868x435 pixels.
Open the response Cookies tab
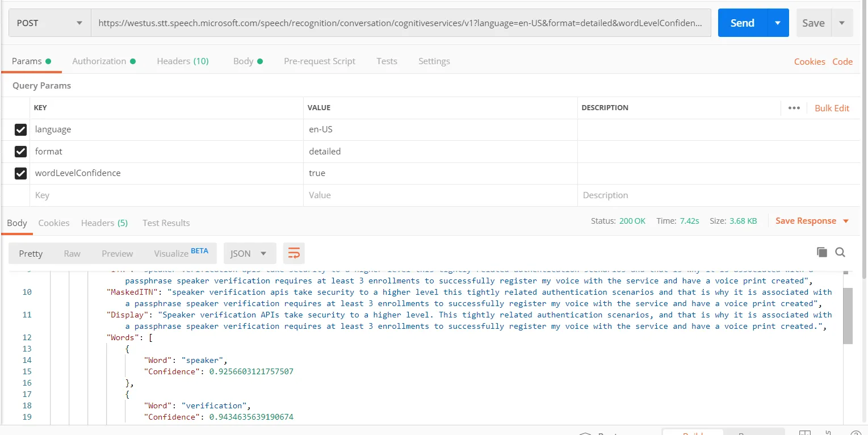click(54, 223)
